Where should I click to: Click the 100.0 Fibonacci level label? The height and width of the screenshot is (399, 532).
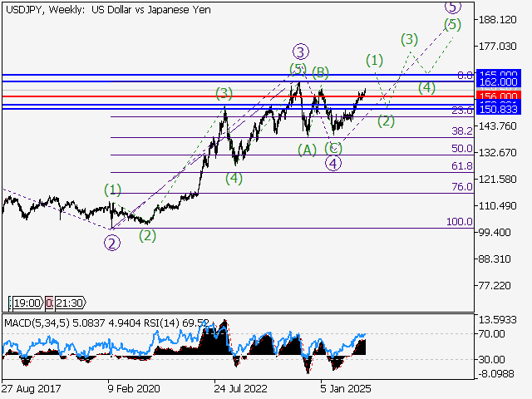click(460, 222)
